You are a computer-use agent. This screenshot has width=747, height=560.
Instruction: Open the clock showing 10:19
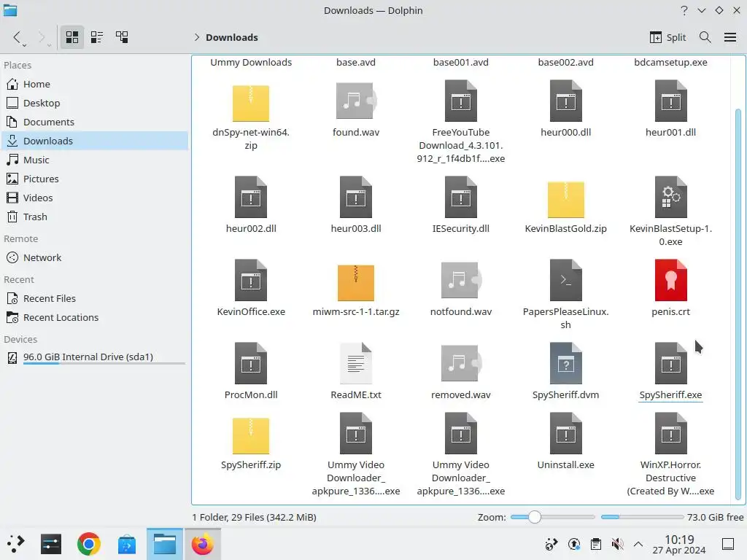(679, 544)
